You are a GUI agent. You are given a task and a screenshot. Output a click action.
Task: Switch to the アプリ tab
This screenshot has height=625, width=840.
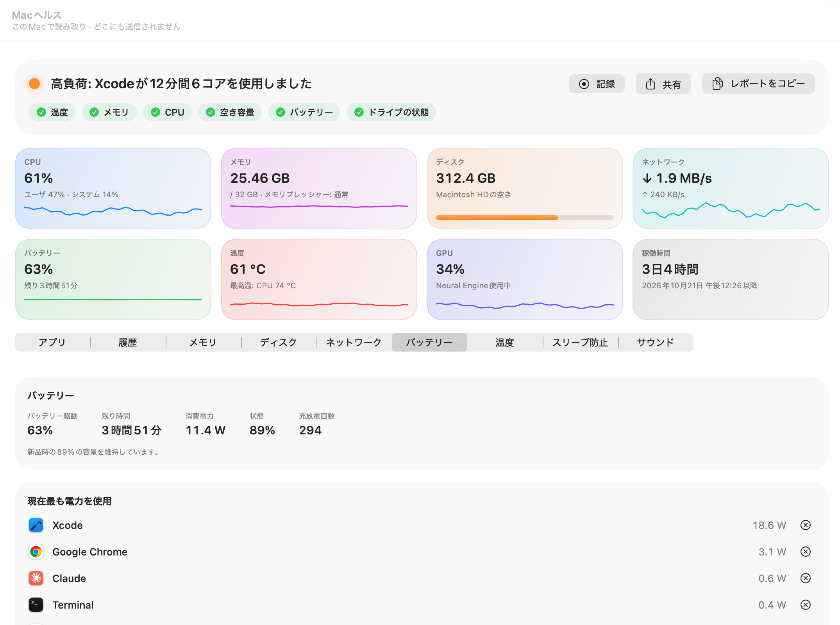click(x=52, y=342)
